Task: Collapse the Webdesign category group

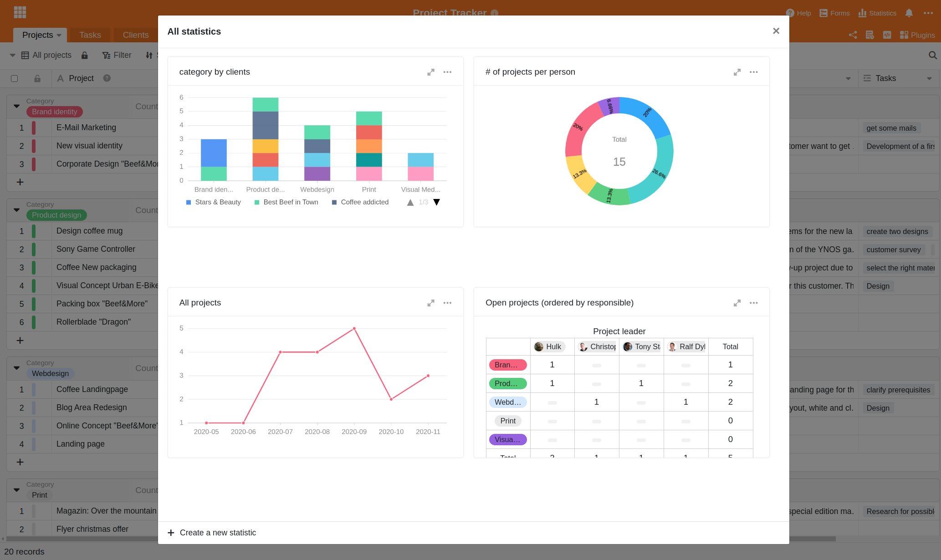Action: [17, 368]
